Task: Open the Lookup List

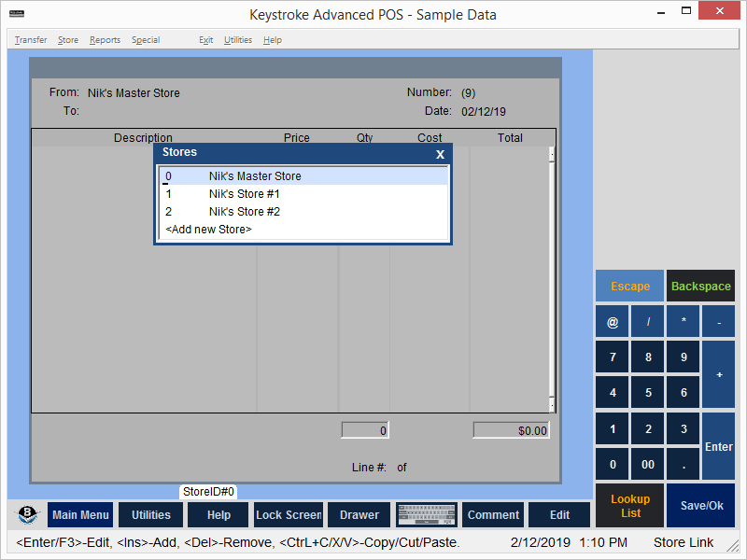Action: (630, 506)
